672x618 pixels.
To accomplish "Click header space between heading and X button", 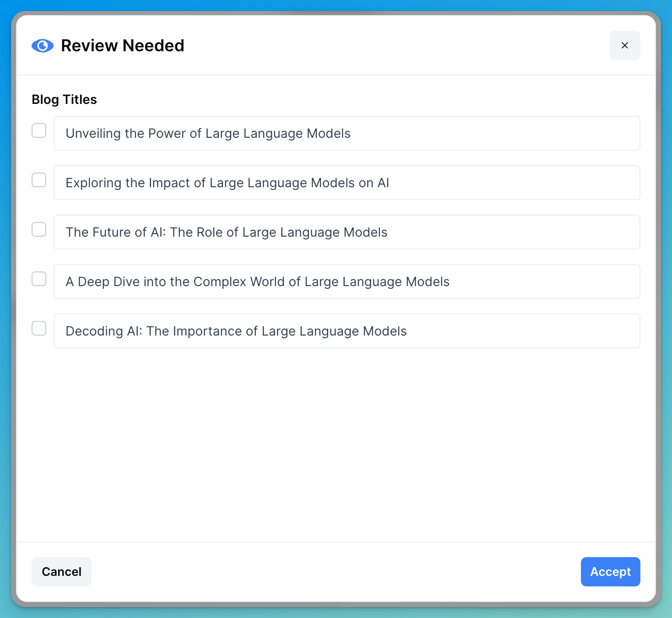I will coord(394,46).
